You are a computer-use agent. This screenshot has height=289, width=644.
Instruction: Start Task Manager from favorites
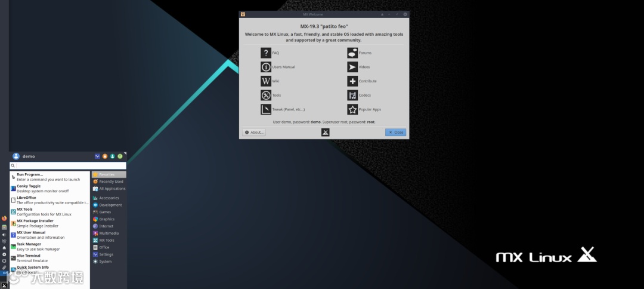click(49, 246)
